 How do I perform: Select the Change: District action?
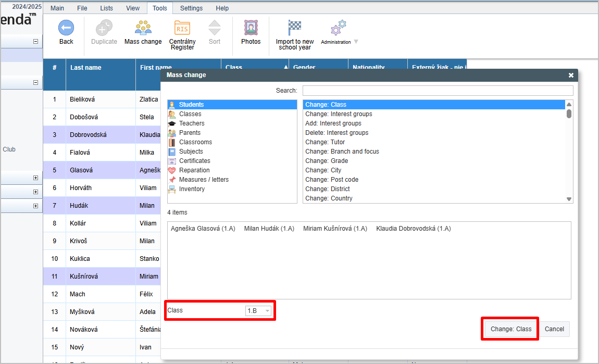(x=434, y=189)
